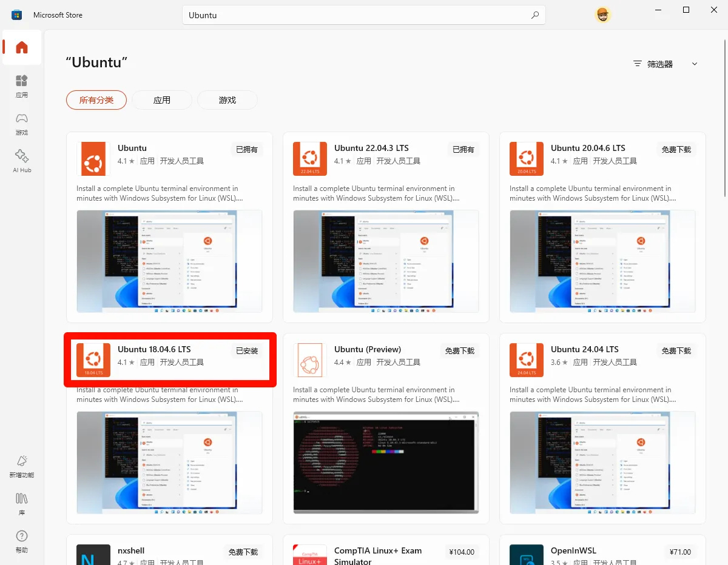Open Ubuntu 22.04.3 LTS screenshot thumbnail
Screen dimensions: 728x565
point(386,261)
